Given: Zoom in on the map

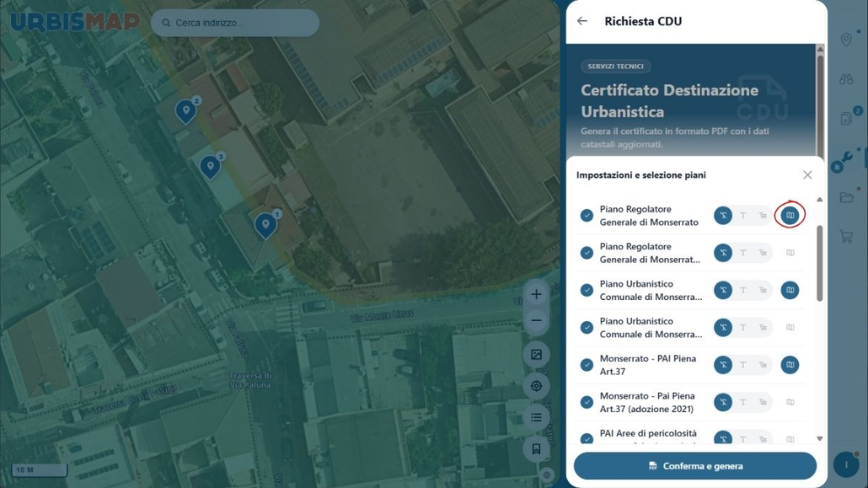Looking at the screenshot, I should click(536, 294).
